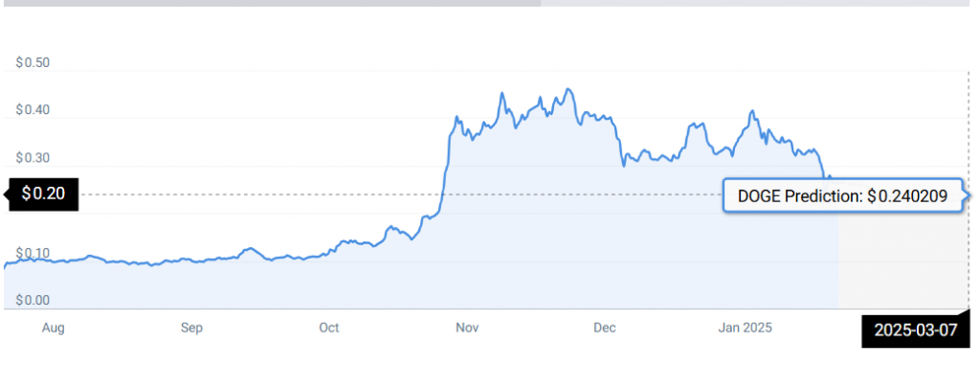Click the 2025-03-07 date flag
The height and width of the screenshot is (365, 980).
(x=915, y=330)
